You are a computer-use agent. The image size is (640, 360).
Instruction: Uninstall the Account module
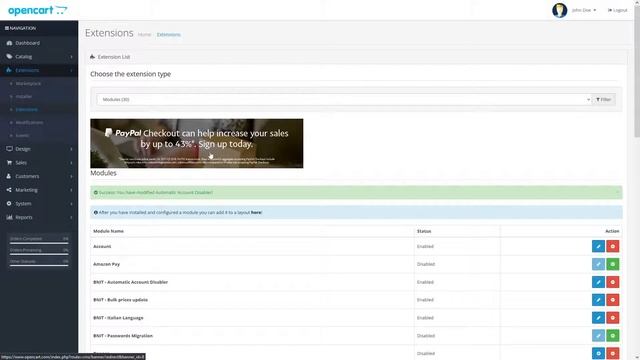pos(613,246)
